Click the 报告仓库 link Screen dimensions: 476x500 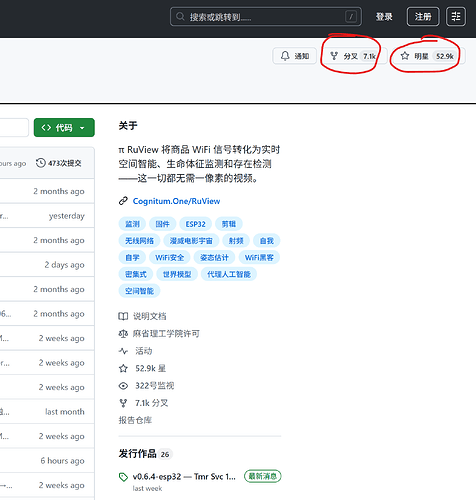coord(135,420)
